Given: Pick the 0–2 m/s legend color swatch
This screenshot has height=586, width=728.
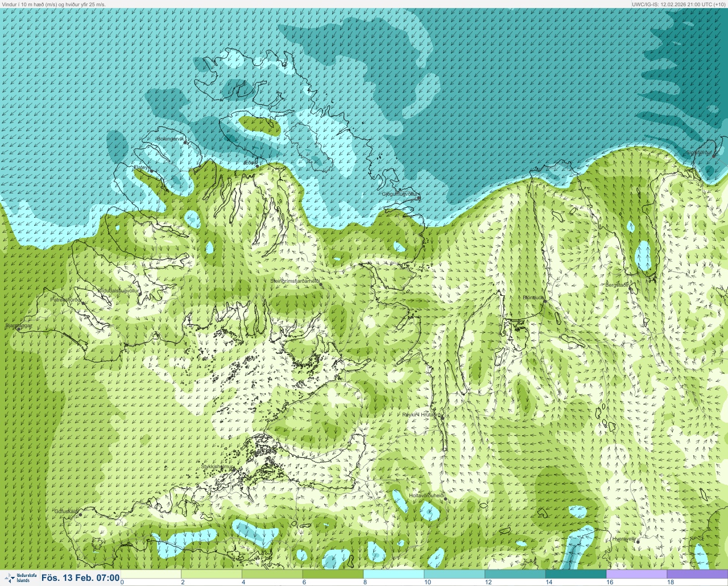Looking at the screenshot, I should click(x=151, y=574).
